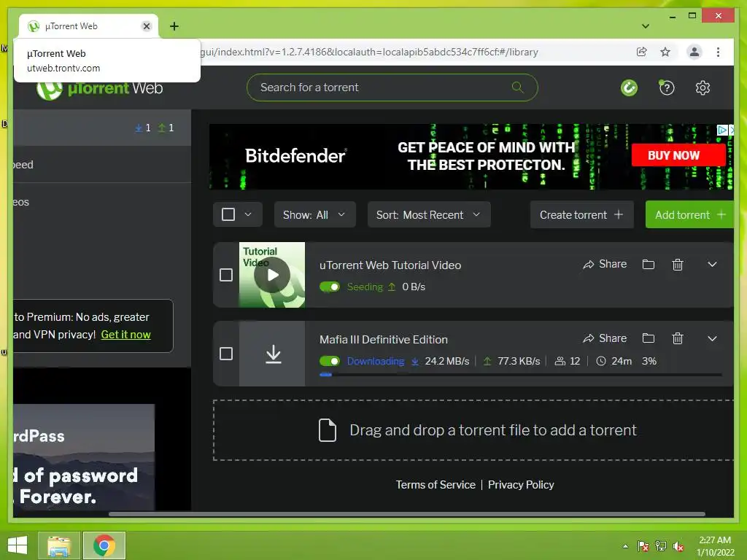
Task: Toggle downloading switch for Mafia III
Action: (330, 362)
